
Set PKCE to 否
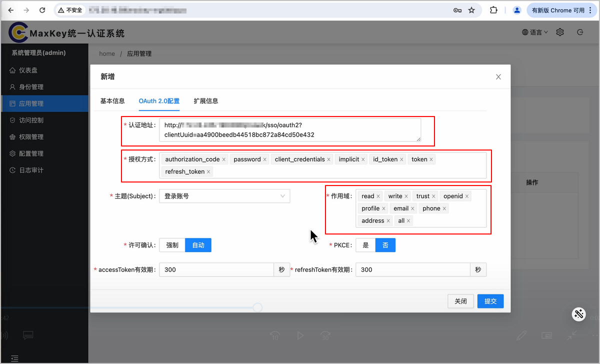385,245
